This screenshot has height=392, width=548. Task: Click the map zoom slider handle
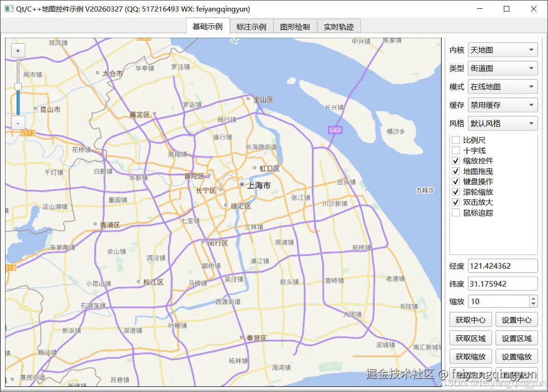pyautogui.click(x=18, y=86)
